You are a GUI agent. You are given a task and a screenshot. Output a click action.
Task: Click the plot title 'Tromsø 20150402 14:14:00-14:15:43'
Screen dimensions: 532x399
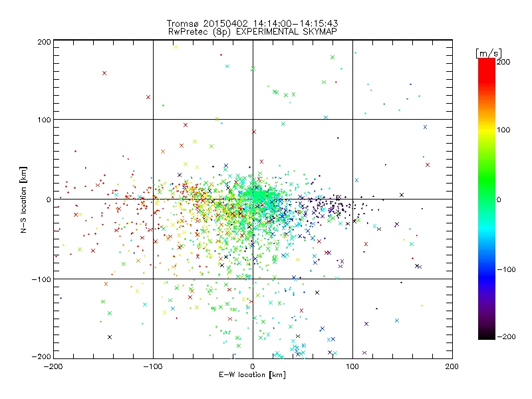click(x=252, y=23)
